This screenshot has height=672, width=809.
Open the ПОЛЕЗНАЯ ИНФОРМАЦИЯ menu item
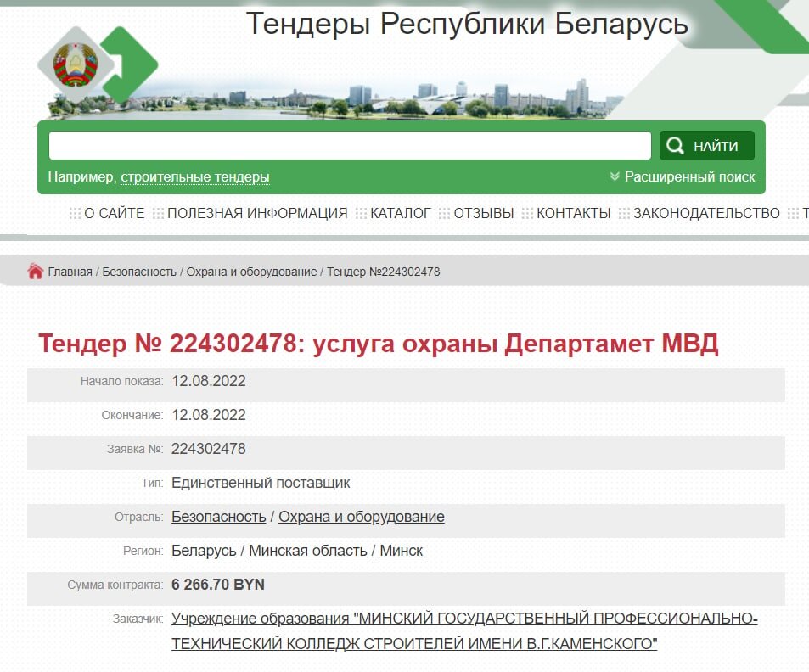(257, 213)
